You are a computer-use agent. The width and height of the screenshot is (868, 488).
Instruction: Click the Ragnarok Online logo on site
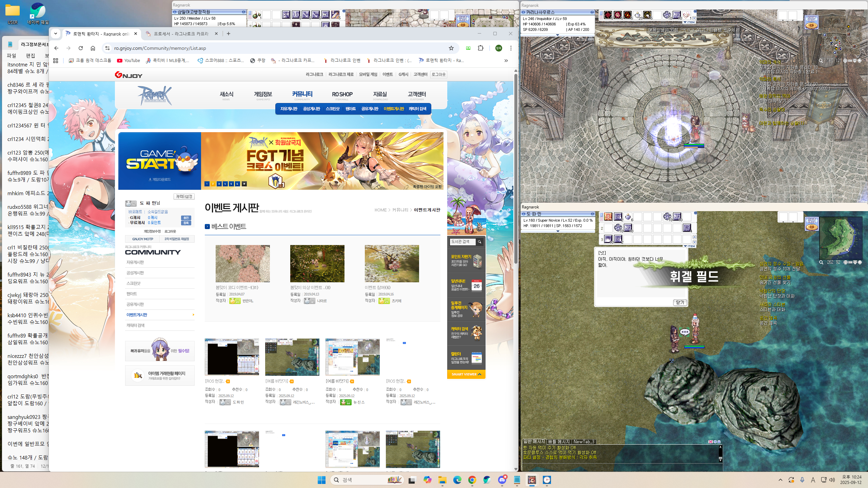pyautogui.click(x=155, y=95)
